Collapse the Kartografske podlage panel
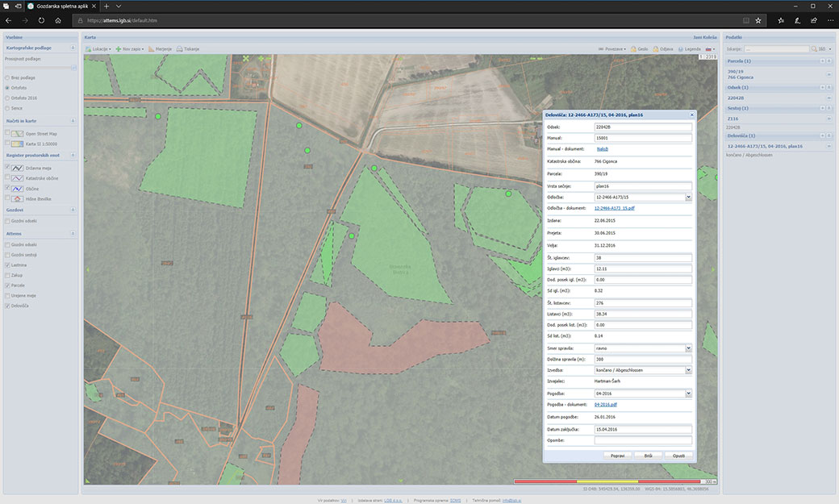Image resolution: width=839 pixels, height=504 pixels. point(73,48)
